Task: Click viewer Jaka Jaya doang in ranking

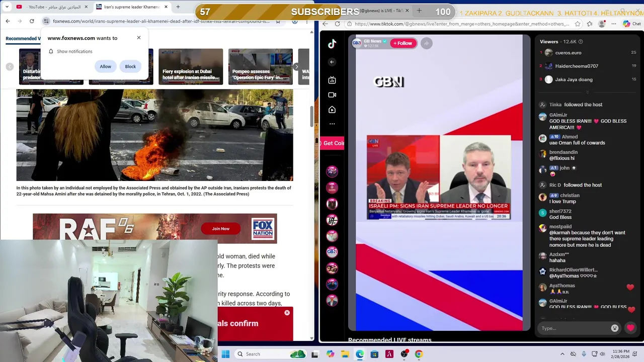Action: 574,79
